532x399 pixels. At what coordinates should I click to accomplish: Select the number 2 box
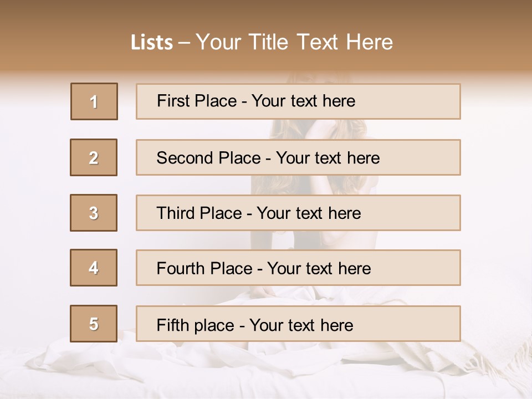pos(94,157)
